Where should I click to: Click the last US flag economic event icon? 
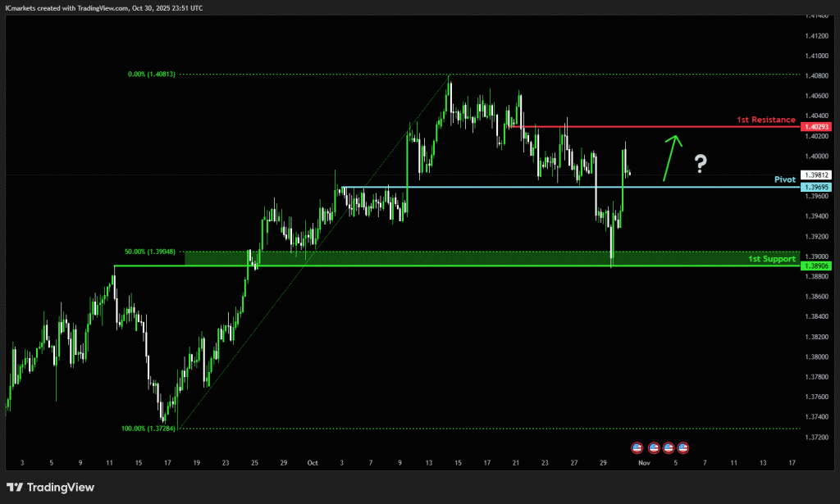tap(682, 447)
